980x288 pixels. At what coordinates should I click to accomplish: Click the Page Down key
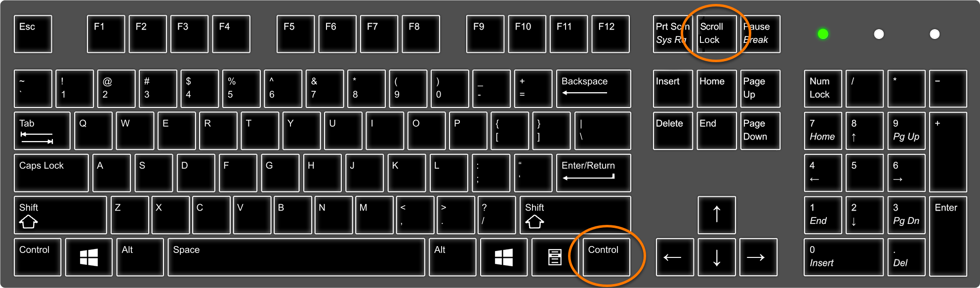click(x=760, y=131)
